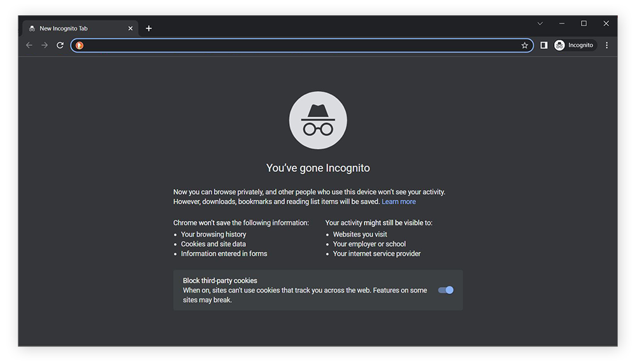This screenshot has width=637, height=364.
Task: Focus the address bar input field
Action: 299,45
